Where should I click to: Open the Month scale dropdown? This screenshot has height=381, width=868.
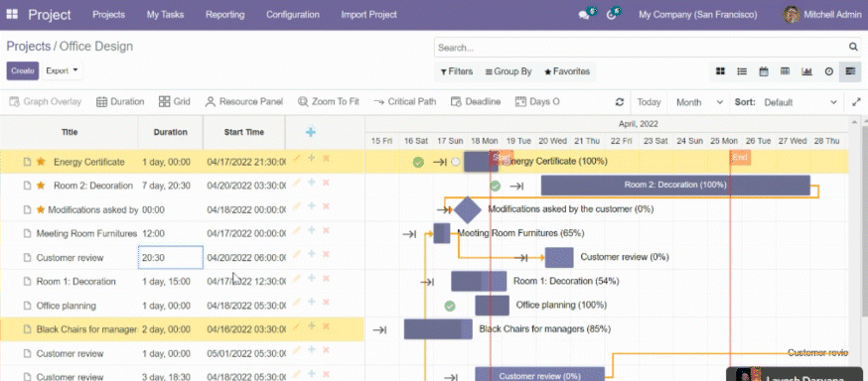699,102
